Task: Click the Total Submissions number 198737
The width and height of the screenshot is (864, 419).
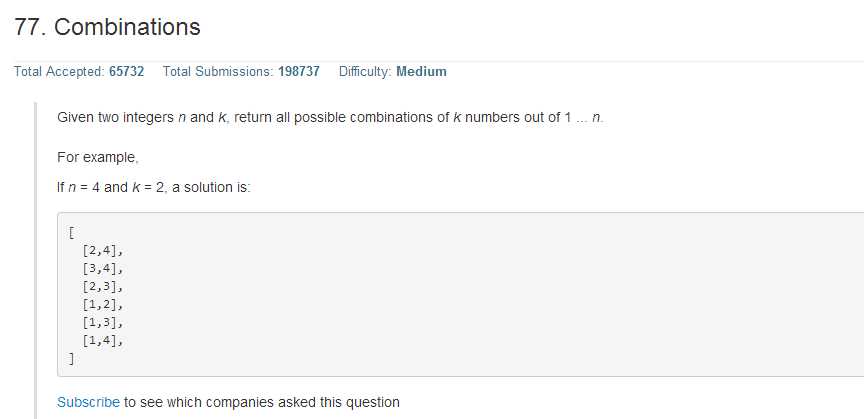Action: click(299, 72)
